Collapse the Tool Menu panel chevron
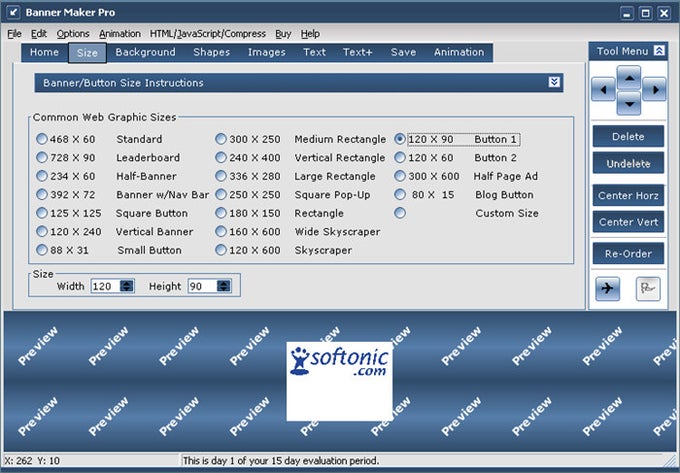 [x=659, y=51]
